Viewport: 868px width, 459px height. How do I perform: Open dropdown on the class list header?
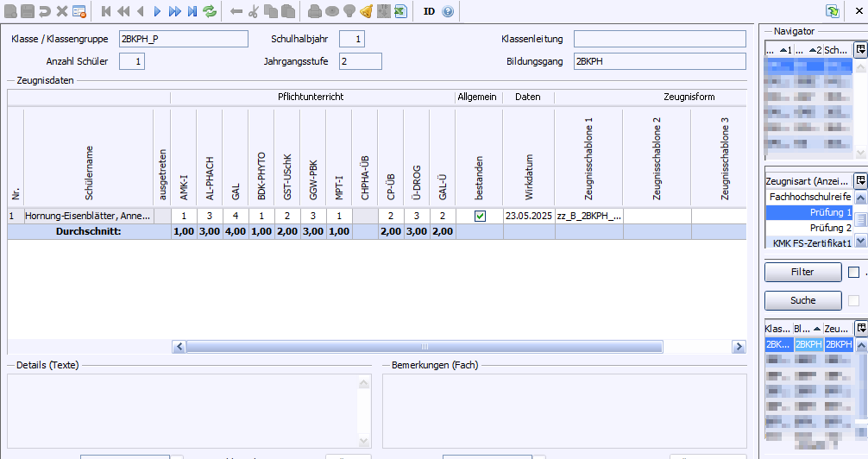[860, 329]
